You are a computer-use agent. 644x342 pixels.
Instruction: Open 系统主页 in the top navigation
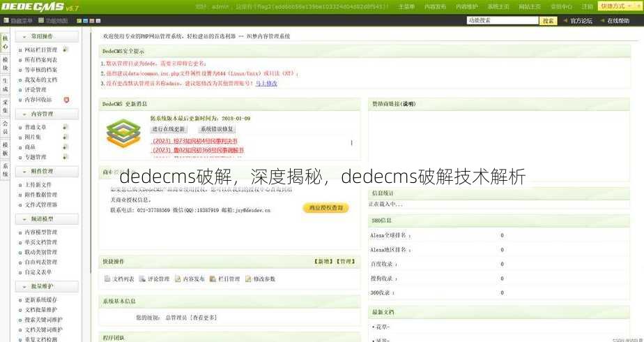point(498,7)
